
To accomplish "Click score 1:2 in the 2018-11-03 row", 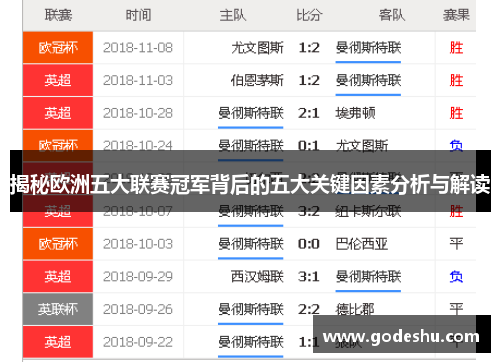I will coord(309,80).
